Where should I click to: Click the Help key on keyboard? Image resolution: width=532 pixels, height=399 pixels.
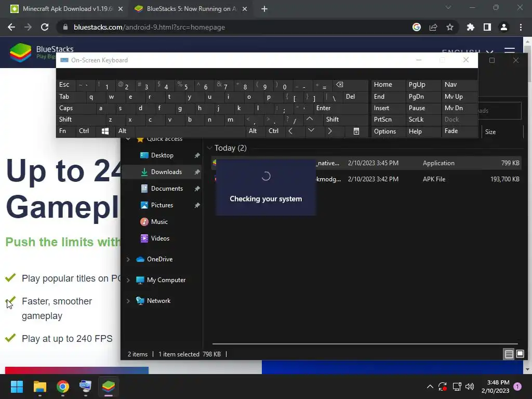[423, 131]
